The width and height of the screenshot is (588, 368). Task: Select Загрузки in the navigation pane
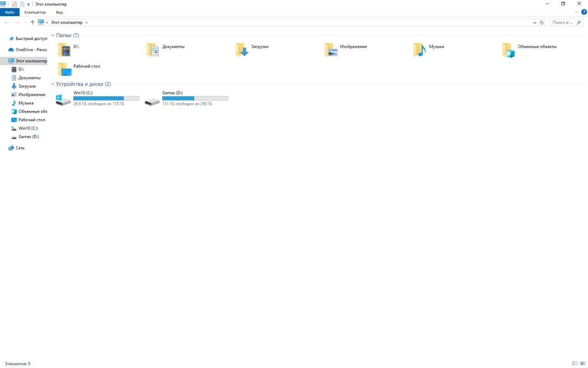(x=24, y=86)
